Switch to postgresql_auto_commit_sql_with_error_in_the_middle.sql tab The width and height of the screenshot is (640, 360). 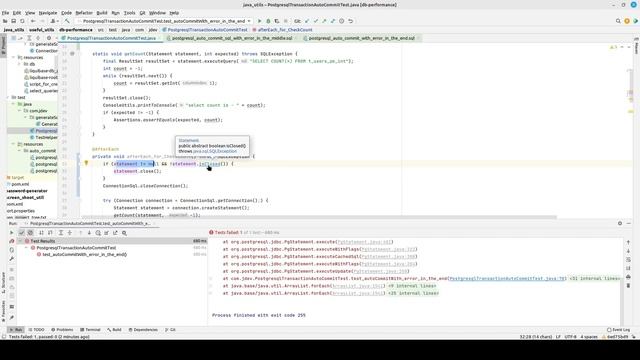point(232,38)
